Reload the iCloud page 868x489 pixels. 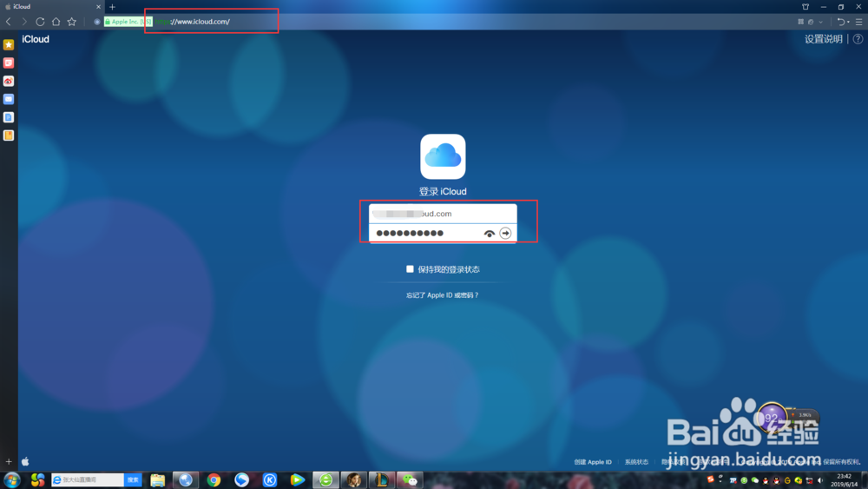40,22
